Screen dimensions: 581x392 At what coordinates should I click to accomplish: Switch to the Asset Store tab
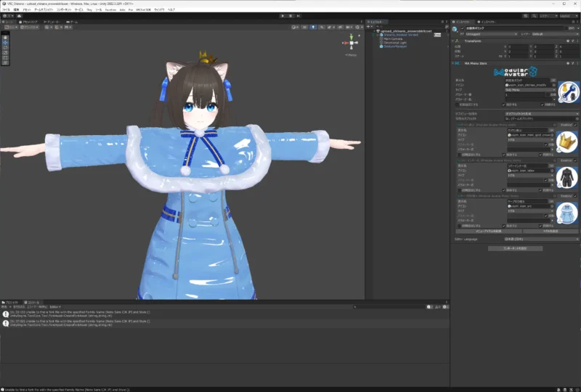coord(28,22)
